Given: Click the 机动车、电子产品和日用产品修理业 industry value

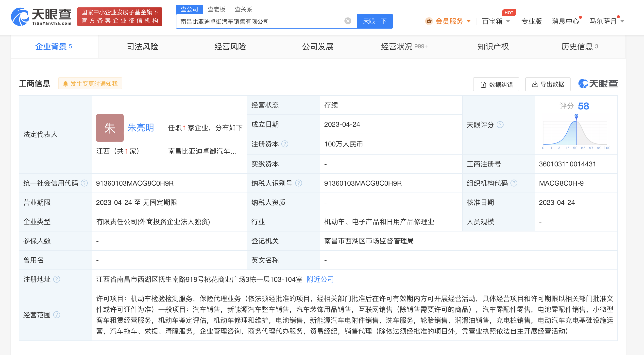Looking at the screenshot, I should pos(379,222).
